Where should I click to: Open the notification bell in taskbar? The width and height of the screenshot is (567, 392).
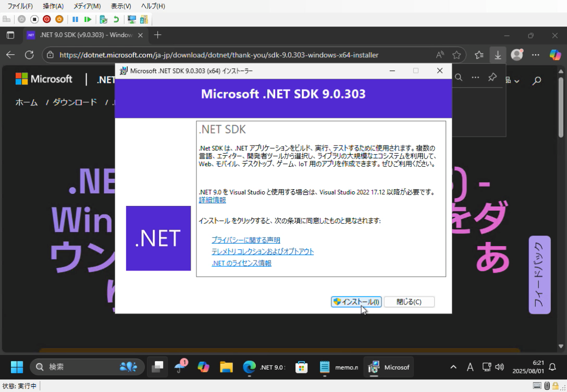point(552,367)
